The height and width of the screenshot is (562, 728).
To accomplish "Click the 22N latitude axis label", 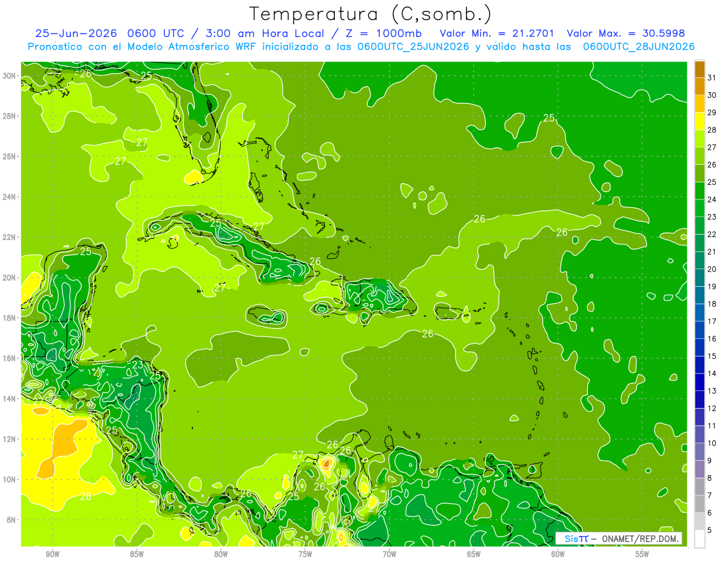I will (x=10, y=237).
